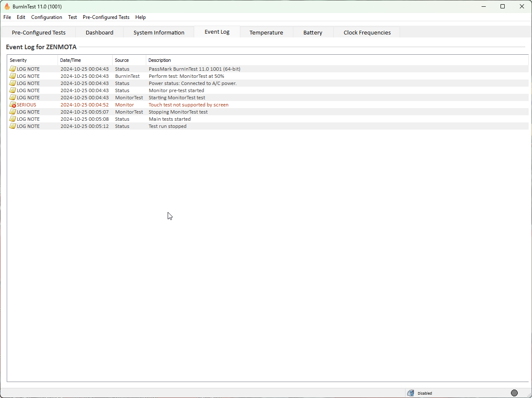Click the BurnInTest flame icon in title bar

point(7,6)
